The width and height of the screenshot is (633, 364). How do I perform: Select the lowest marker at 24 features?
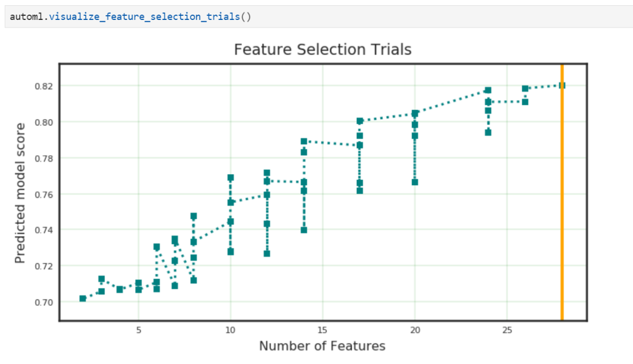click(x=488, y=132)
